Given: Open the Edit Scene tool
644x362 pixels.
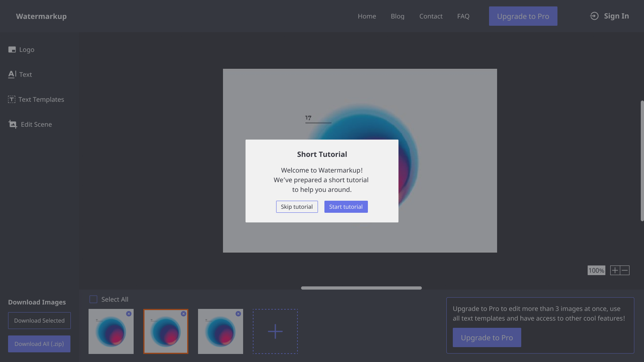Looking at the screenshot, I should click(31, 124).
